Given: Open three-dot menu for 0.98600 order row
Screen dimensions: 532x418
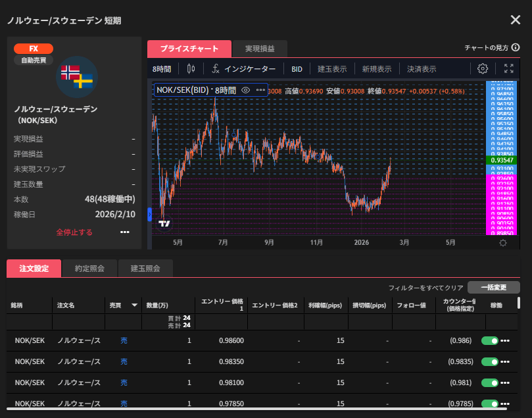Looking at the screenshot, I should (x=506, y=341).
